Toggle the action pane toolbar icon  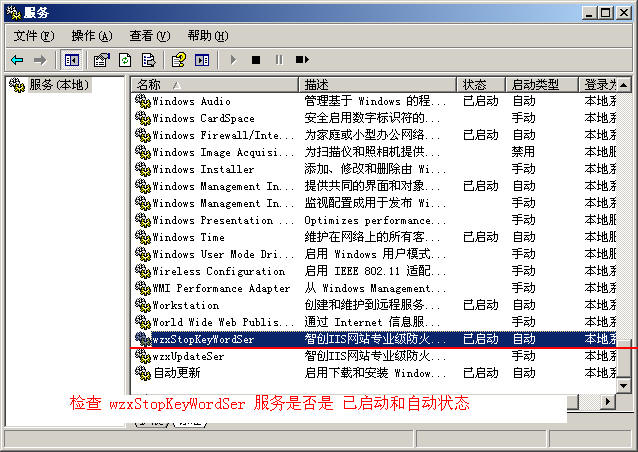tap(202, 60)
